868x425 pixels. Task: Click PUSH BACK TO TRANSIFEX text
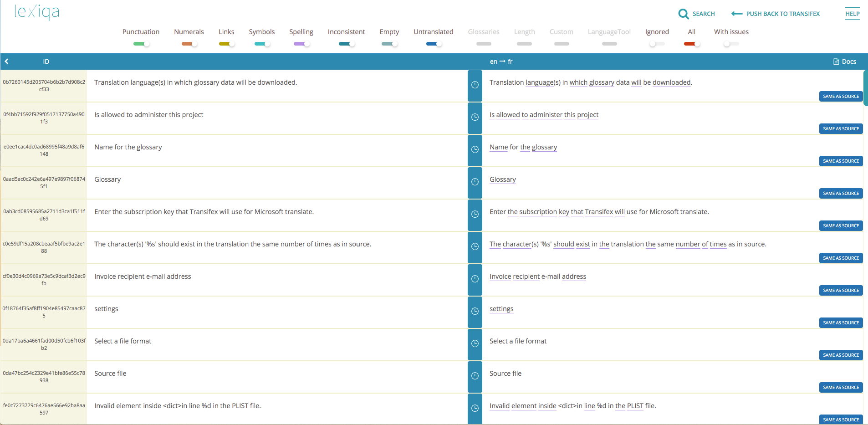(783, 14)
